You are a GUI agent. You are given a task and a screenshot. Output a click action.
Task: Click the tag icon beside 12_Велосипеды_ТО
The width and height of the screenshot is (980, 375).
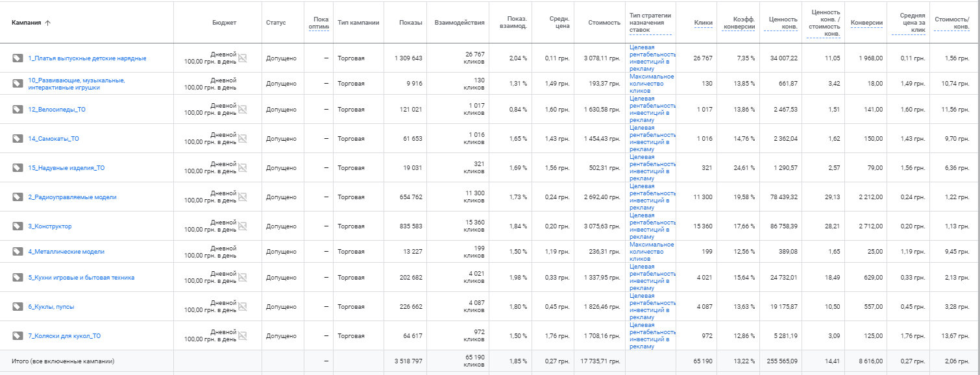18,110
